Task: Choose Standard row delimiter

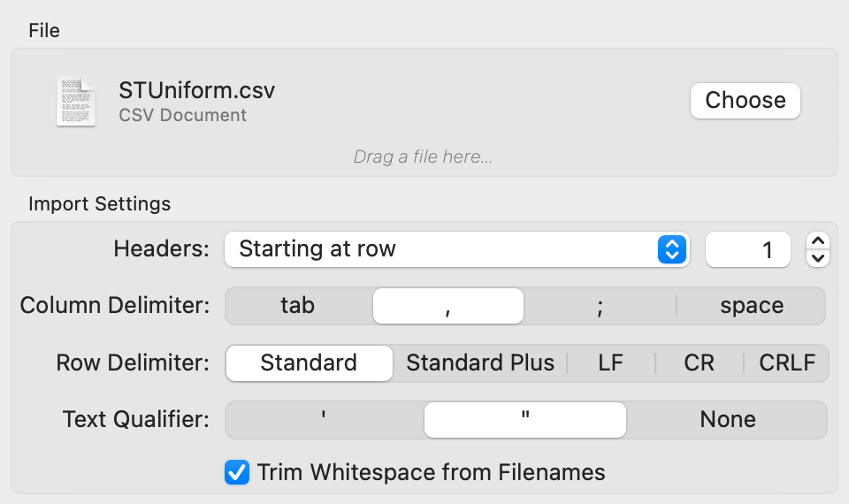Action: click(x=309, y=363)
